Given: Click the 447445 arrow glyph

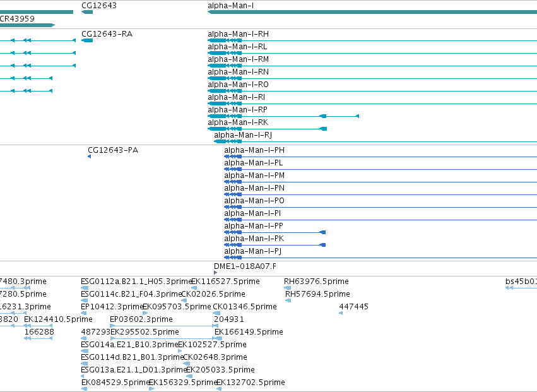Looking at the screenshot, I should [x=341, y=313].
